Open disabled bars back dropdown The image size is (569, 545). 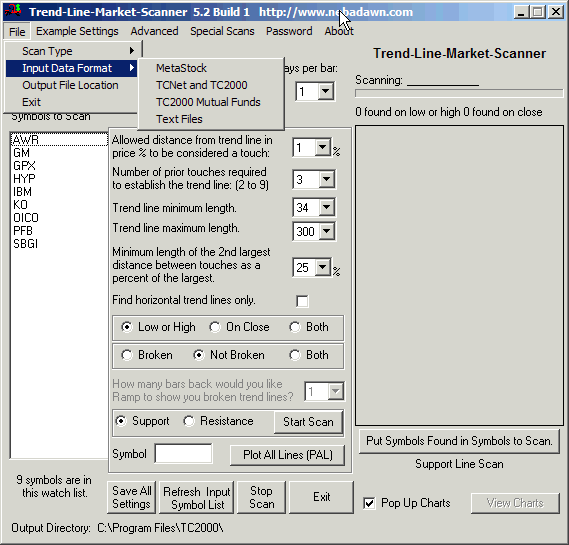pyautogui.click(x=335, y=392)
